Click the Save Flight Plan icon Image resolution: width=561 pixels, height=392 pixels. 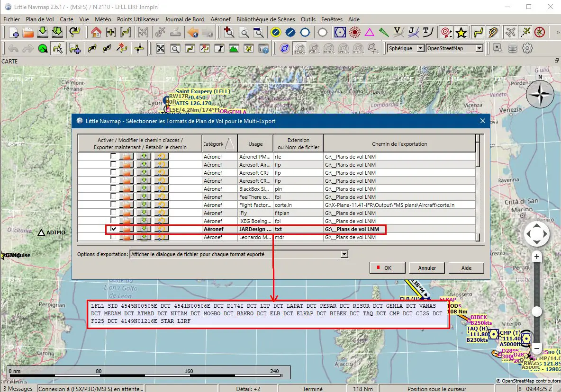pos(43,33)
